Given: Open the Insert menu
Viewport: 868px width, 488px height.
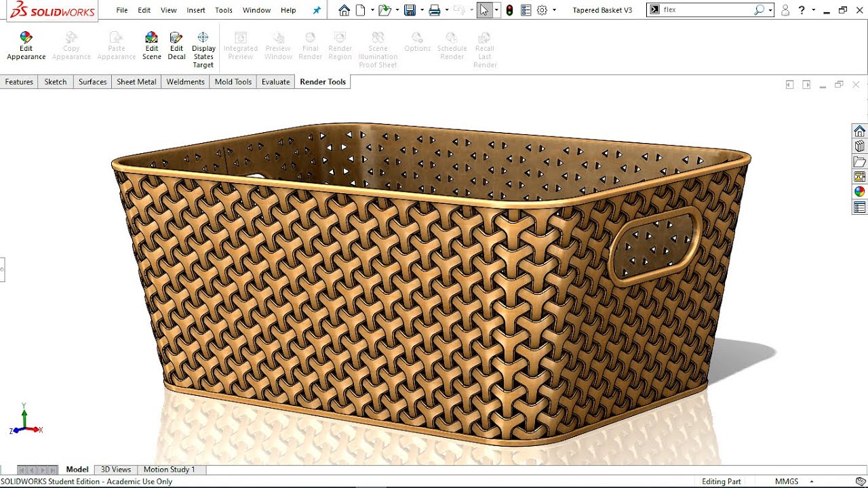Looking at the screenshot, I should point(196,10).
